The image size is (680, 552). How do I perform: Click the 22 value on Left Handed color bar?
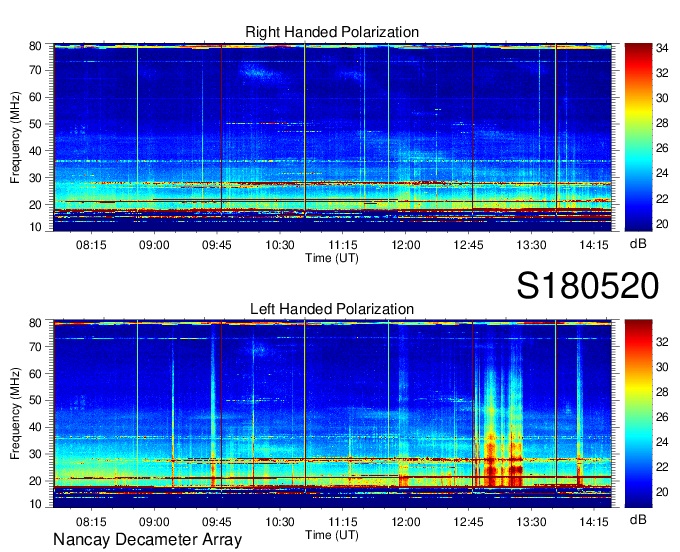[x=662, y=467]
